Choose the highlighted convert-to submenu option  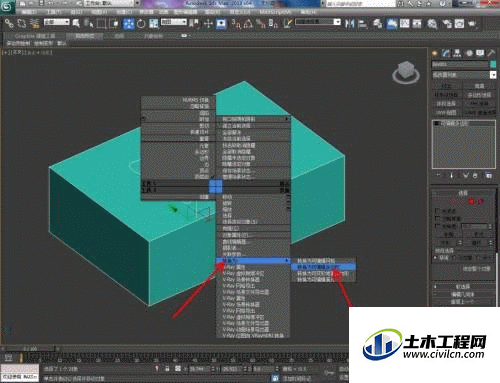click(x=323, y=267)
